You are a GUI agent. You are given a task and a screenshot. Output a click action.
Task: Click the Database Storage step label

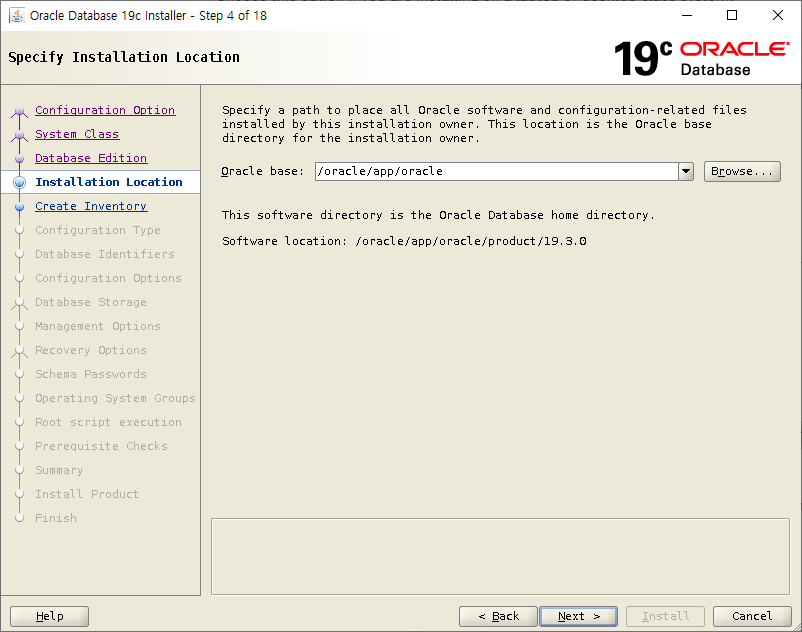click(x=91, y=302)
